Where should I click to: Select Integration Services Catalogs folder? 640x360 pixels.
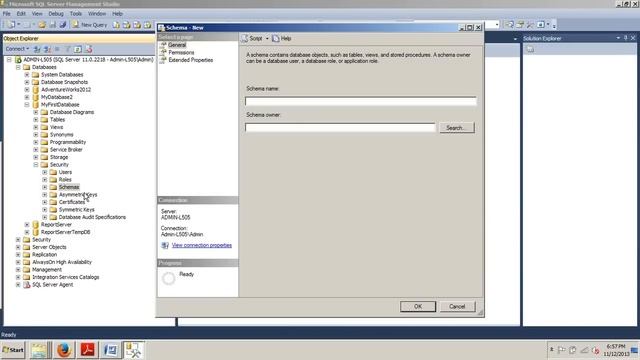[x=65, y=277]
